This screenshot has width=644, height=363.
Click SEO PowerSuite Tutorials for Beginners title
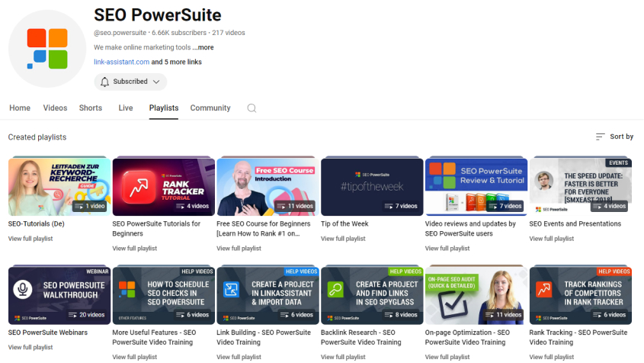click(156, 229)
